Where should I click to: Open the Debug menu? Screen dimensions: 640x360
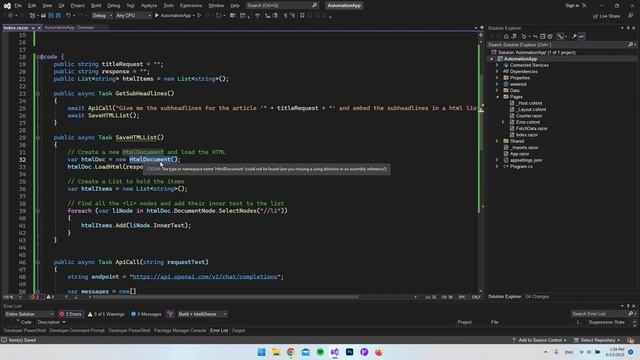pyautogui.click(x=113, y=6)
